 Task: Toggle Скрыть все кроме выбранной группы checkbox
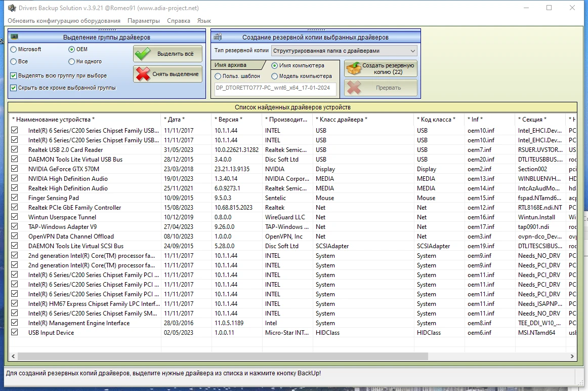tap(14, 88)
